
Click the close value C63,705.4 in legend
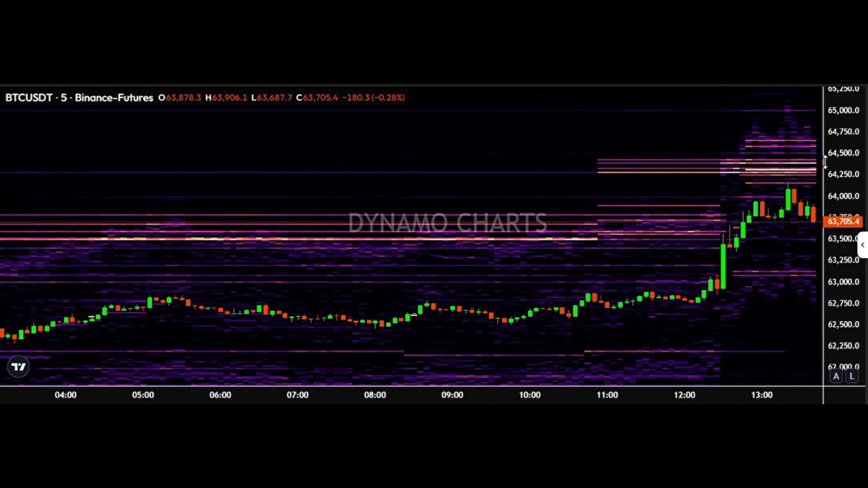318,98
